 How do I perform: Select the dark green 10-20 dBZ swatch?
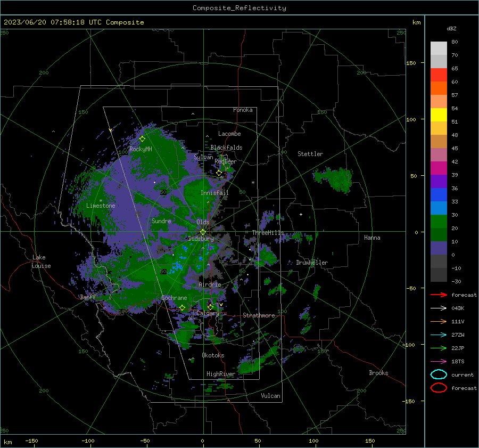tap(439, 235)
